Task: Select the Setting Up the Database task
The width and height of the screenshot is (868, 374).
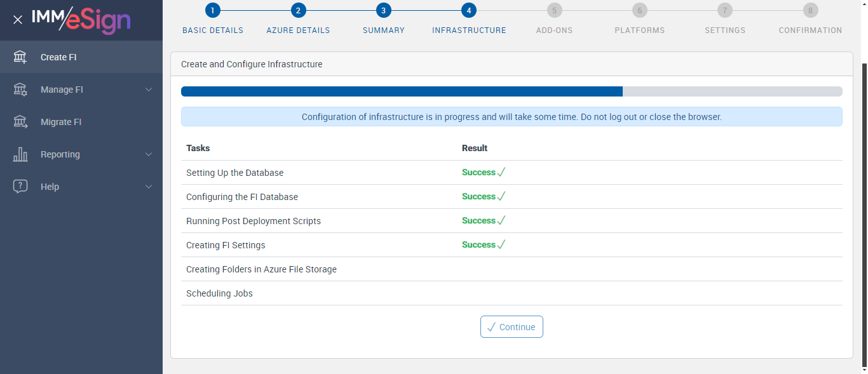Action: click(x=235, y=173)
